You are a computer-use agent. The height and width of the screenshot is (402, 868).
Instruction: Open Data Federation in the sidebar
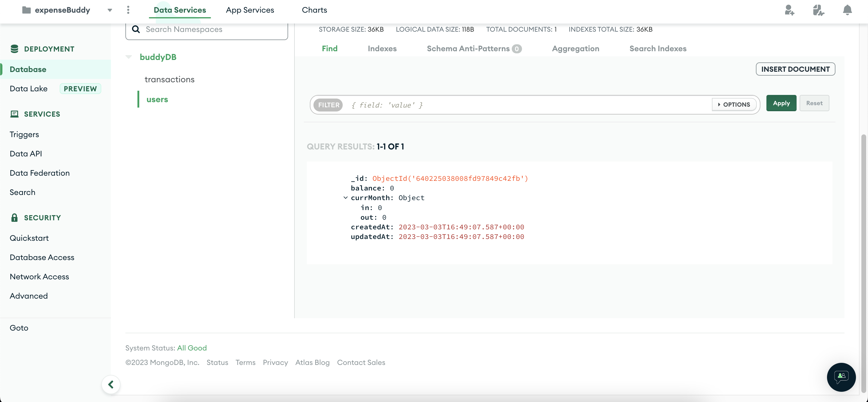click(39, 173)
